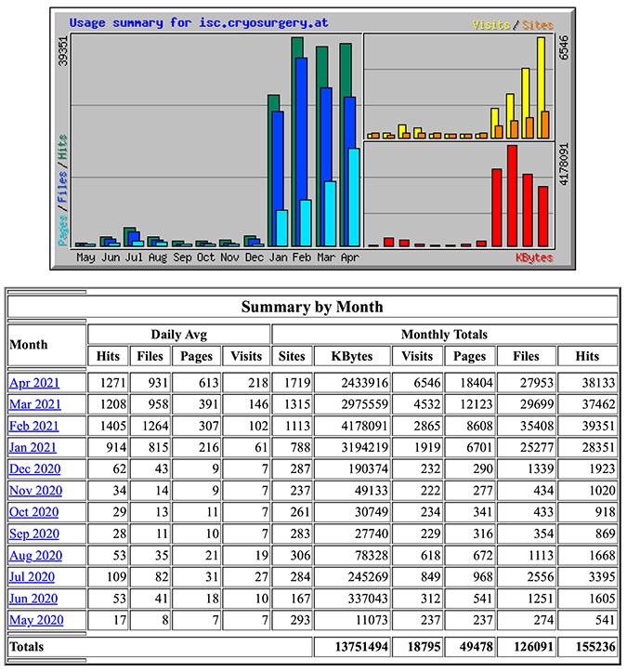Screen dimensions: 627x672
Task: Click the tallest red KBytes bar
Action: 512,195
